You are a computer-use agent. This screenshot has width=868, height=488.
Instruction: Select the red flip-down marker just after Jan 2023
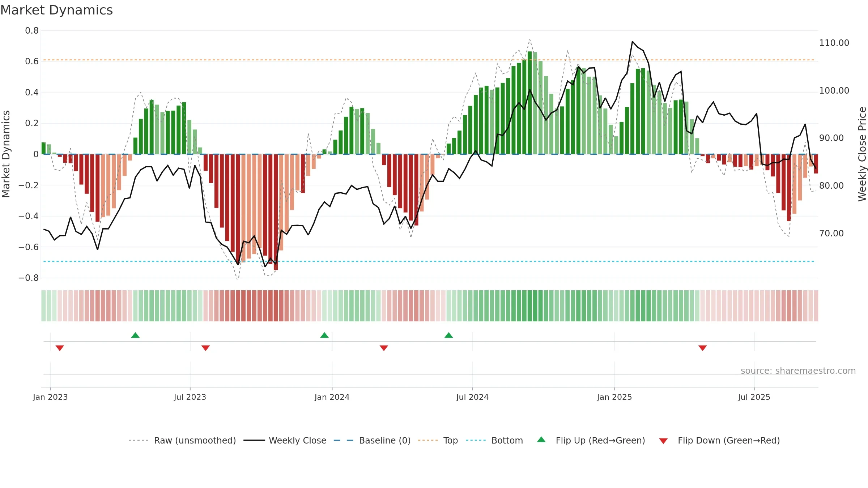click(60, 348)
